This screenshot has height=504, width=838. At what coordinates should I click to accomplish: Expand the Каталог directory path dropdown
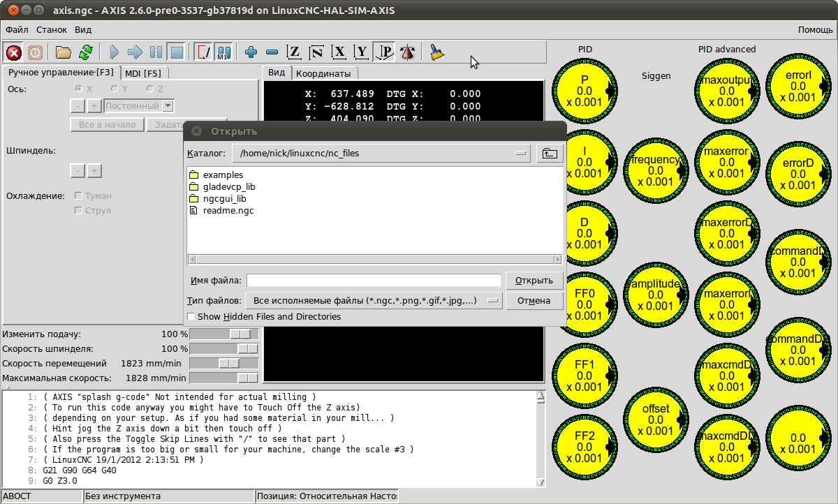pyautogui.click(x=382, y=154)
